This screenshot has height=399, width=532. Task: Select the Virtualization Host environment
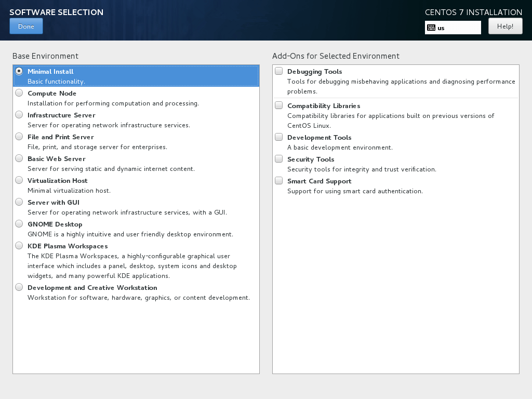coord(19,180)
